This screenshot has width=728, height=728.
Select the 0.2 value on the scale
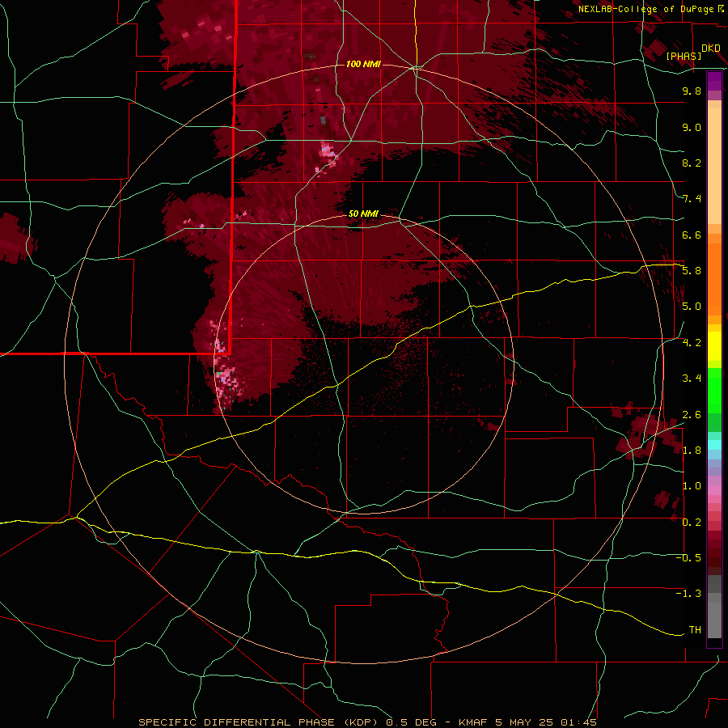click(x=692, y=523)
